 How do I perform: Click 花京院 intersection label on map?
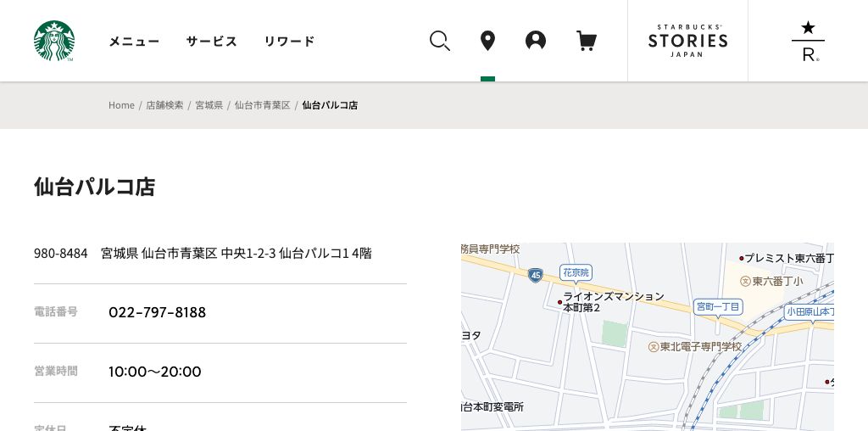576,273
